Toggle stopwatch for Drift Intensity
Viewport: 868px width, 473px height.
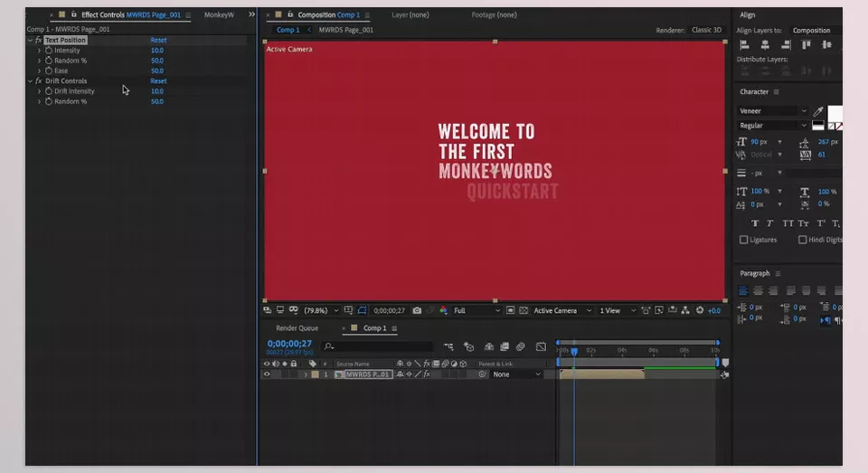(x=49, y=91)
